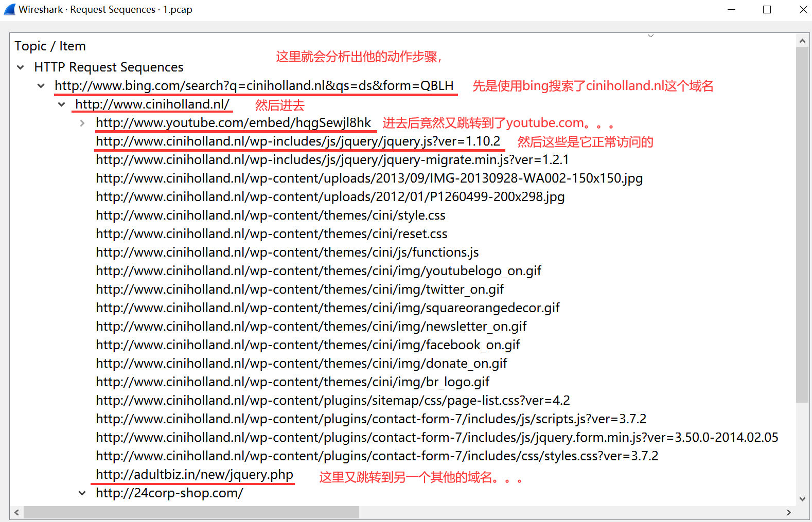Screen dimensions: 812x522
Task: Select the style.css theme entry
Action: point(270,215)
